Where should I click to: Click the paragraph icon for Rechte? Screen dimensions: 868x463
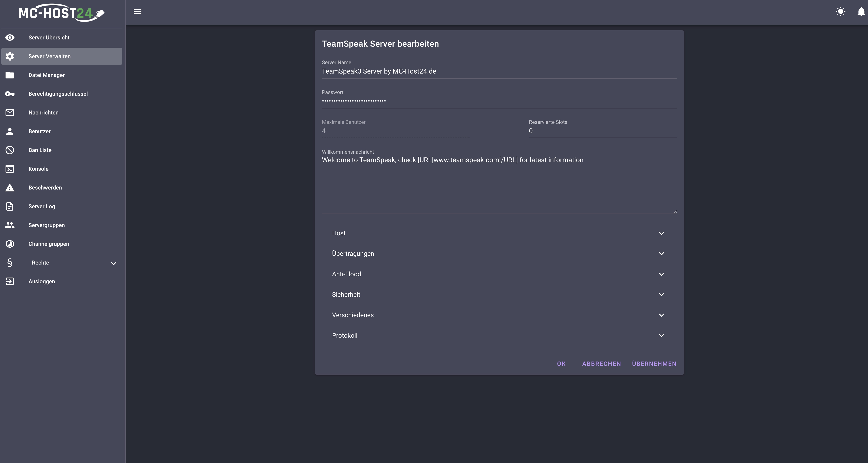tap(10, 263)
